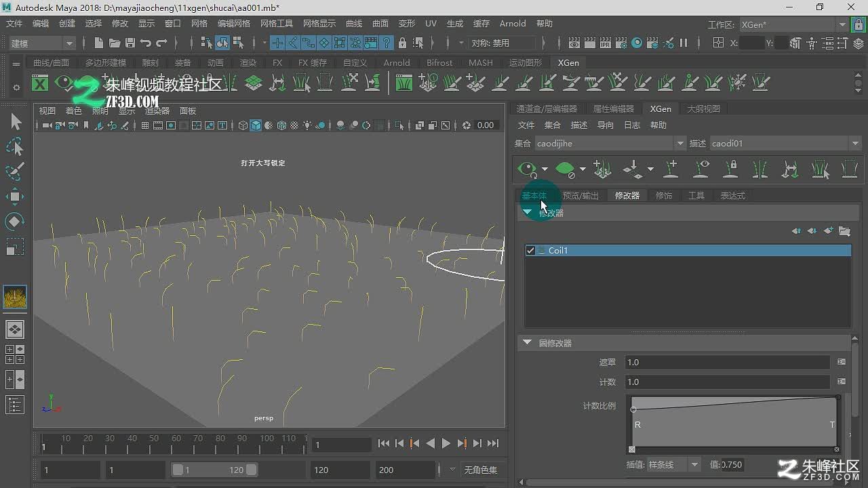The image size is (868, 488).
Task: Activate the Move tool in the toolbox
Action: 16,197
